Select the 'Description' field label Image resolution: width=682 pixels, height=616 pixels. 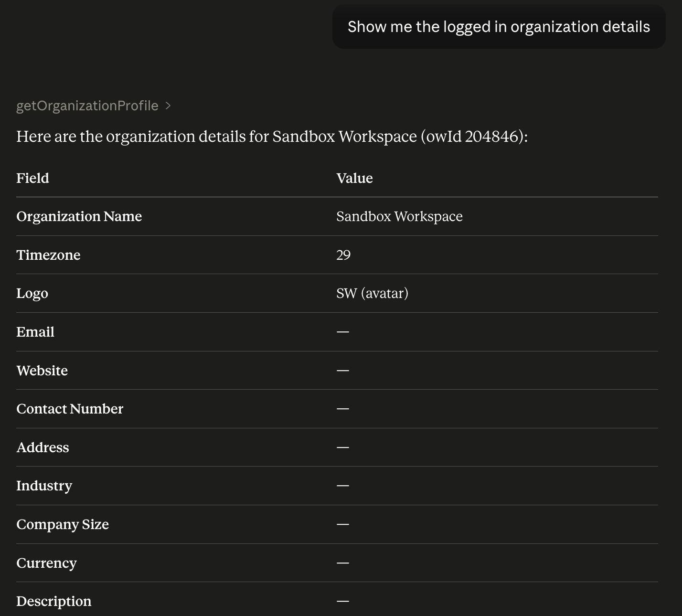click(x=54, y=601)
